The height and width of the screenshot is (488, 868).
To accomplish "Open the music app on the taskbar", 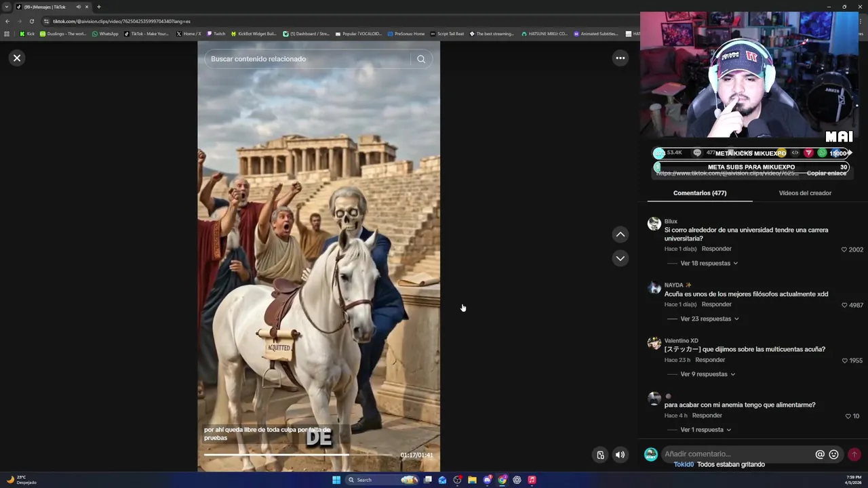I will 532,480.
